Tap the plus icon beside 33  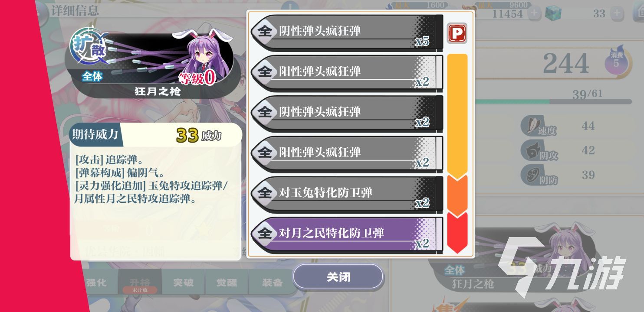(x=616, y=13)
